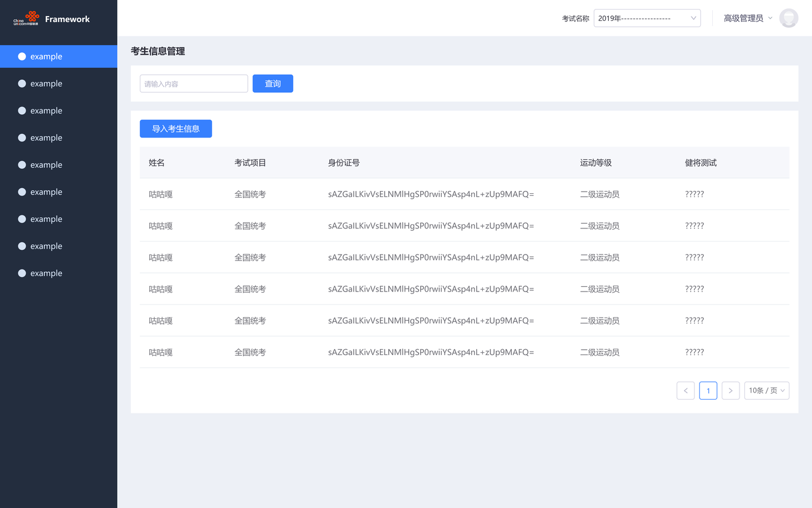
Task: Select the highlighted example sidebar item
Action: click(58, 57)
